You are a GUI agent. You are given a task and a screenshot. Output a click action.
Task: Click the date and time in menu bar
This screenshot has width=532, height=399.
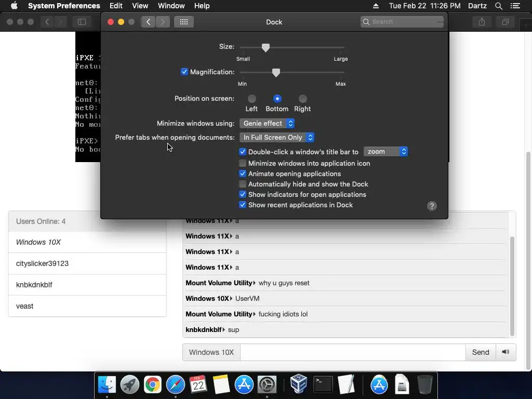click(x=425, y=6)
